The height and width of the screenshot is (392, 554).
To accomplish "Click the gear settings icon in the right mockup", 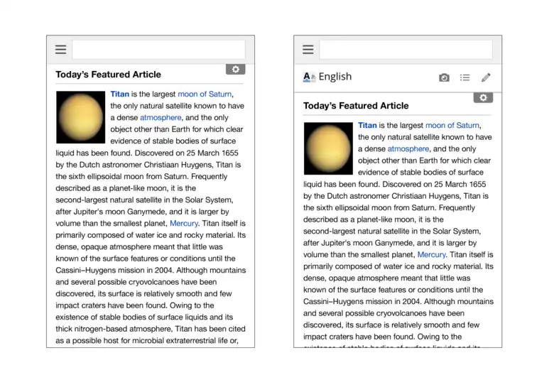I will point(483,98).
